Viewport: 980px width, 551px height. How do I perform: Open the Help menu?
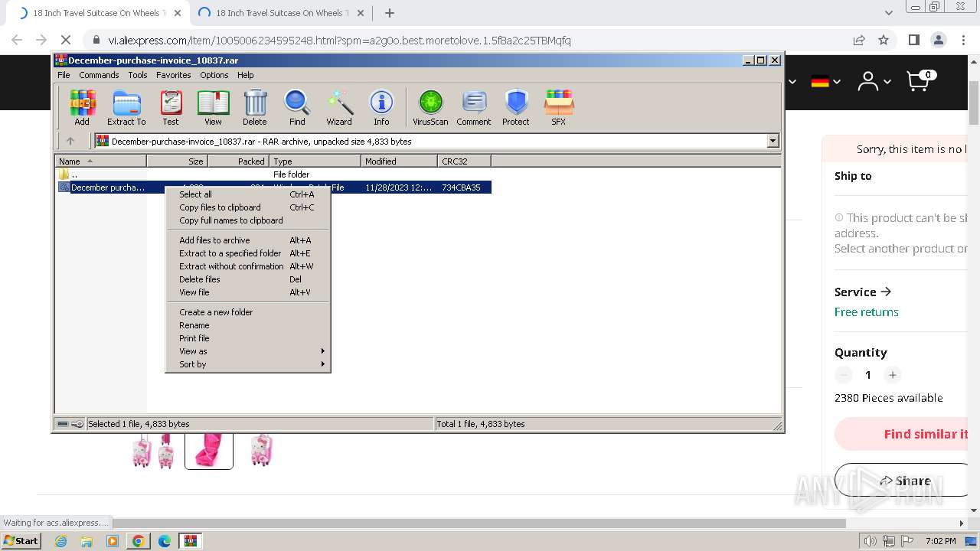tap(245, 75)
